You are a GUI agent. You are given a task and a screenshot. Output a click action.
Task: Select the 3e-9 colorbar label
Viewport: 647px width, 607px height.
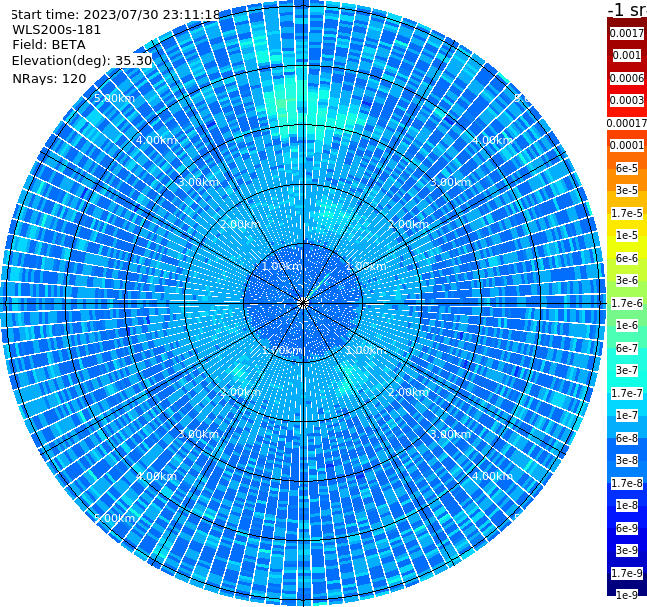pos(627,550)
